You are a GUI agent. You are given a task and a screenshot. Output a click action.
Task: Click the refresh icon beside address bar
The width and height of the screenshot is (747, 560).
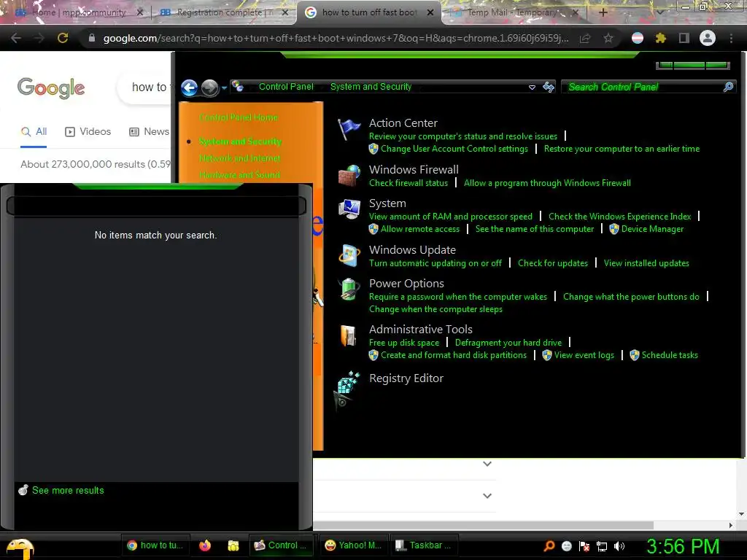549,87
